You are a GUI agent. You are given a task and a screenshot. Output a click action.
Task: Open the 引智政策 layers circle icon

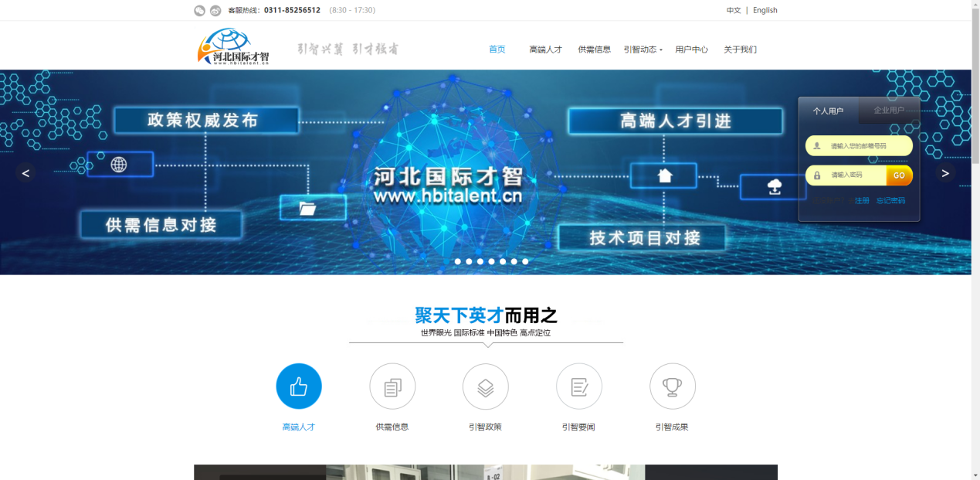pyautogui.click(x=486, y=386)
